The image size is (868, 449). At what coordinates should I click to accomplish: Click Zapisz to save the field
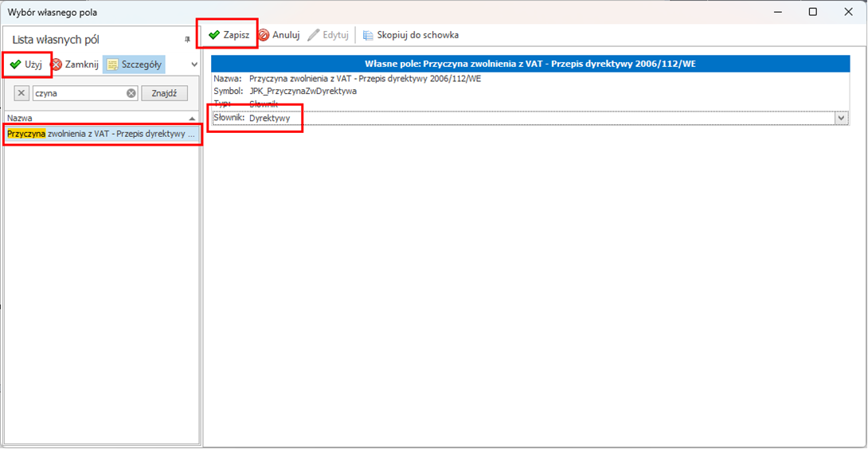coord(229,35)
